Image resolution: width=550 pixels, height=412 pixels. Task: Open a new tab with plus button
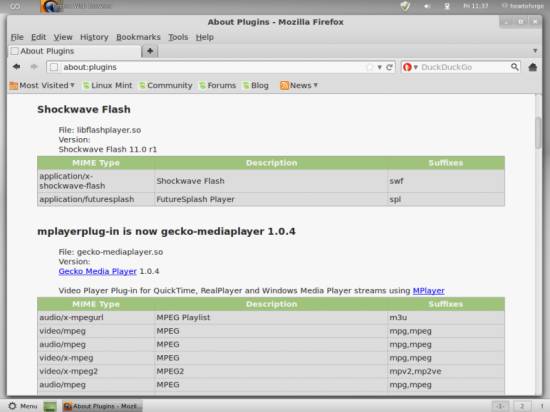pos(150,51)
